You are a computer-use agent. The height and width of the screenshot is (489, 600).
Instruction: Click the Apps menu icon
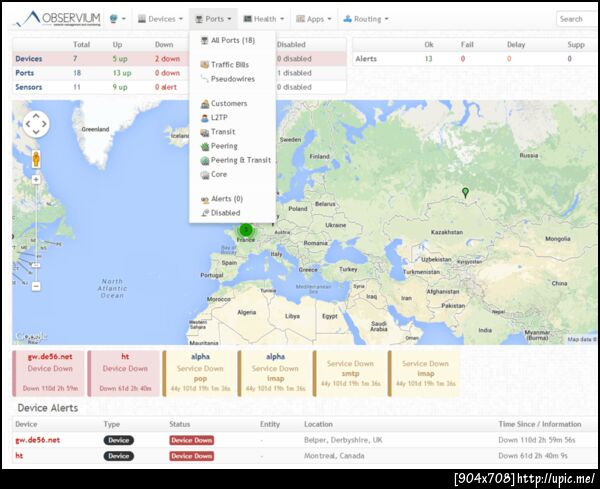(x=300, y=19)
